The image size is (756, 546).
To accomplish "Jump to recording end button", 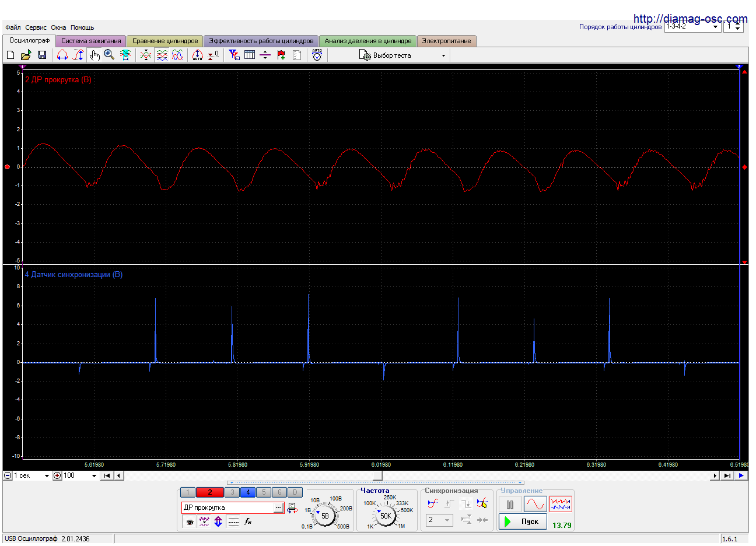I will pos(727,475).
